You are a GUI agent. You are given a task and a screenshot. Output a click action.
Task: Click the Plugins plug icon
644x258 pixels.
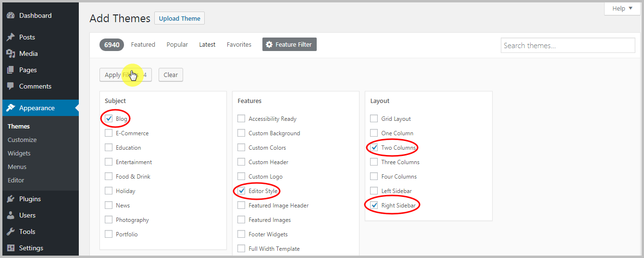[x=11, y=199]
